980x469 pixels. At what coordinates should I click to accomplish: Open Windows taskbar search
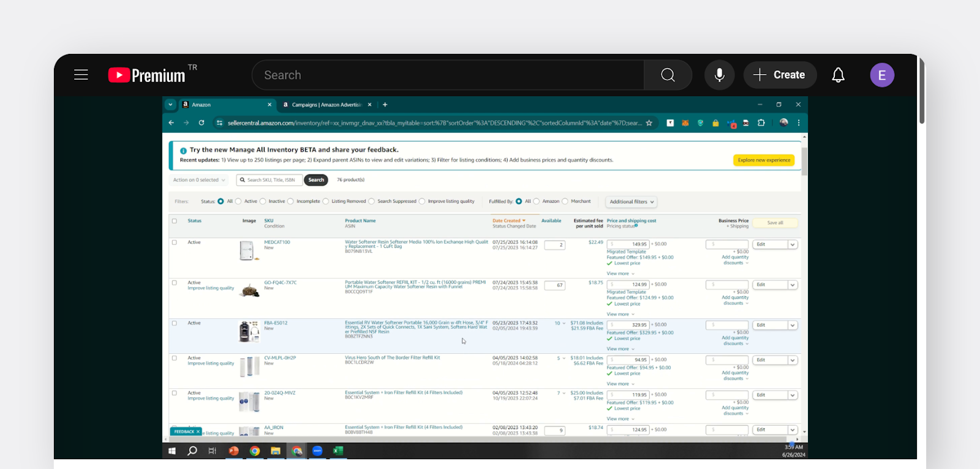pos(192,451)
